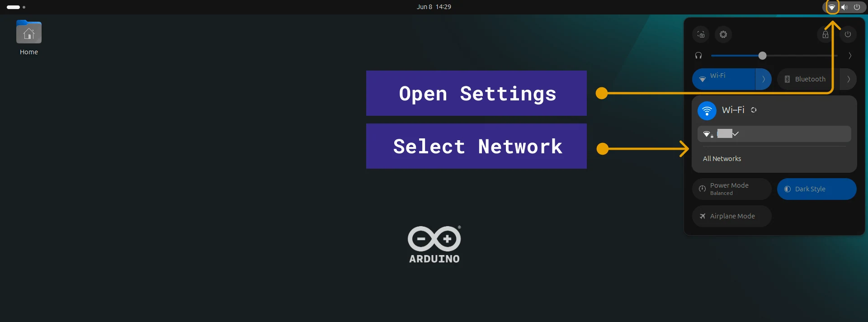Screen dimensions: 868x322
Task: Toggle the Wi-Fi quick setting
Action: (723, 79)
